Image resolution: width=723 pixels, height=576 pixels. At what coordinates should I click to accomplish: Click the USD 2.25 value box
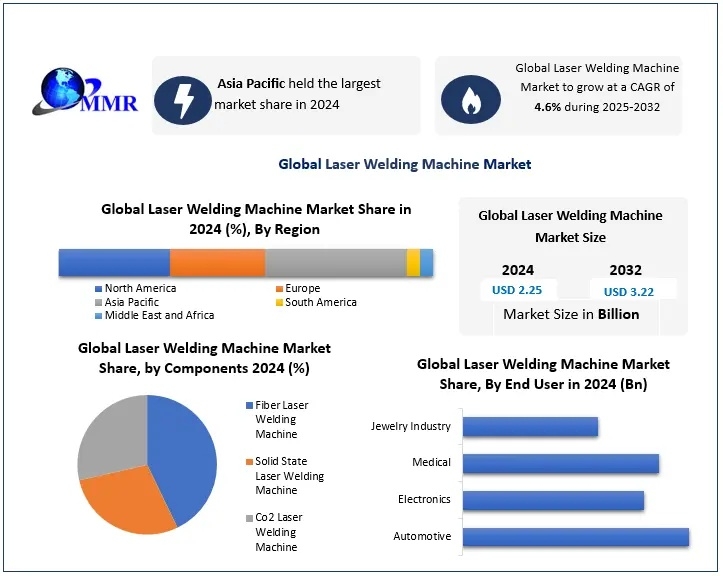coord(517,290)
